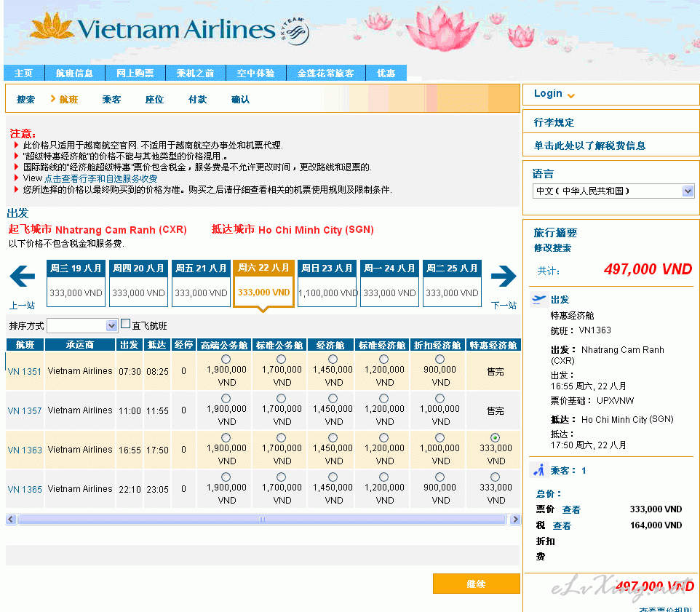700x612 pixels.
Task: Select date tab 周一 24 八月
Action: click(389, 284)
